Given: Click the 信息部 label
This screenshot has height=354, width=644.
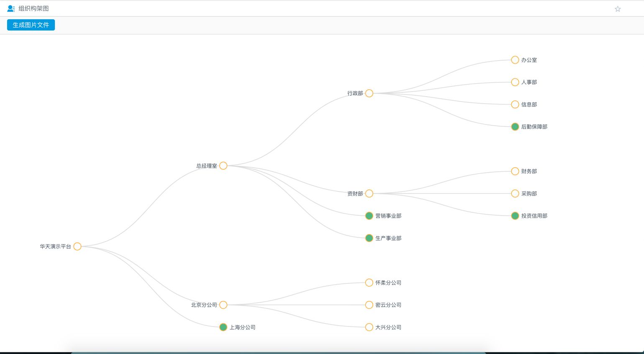Looking at the screenshot, I should (529, 104).
